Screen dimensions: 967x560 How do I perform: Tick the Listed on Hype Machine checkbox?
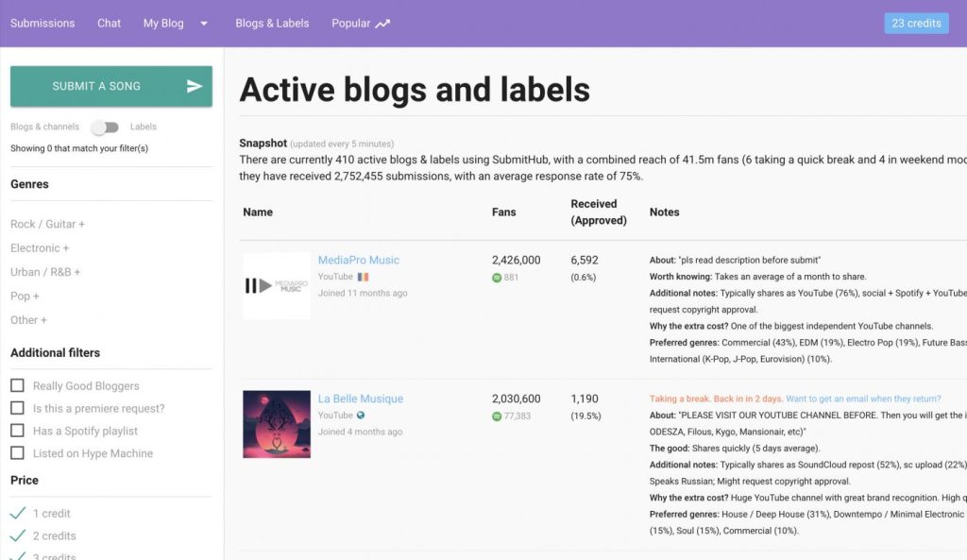17,453
